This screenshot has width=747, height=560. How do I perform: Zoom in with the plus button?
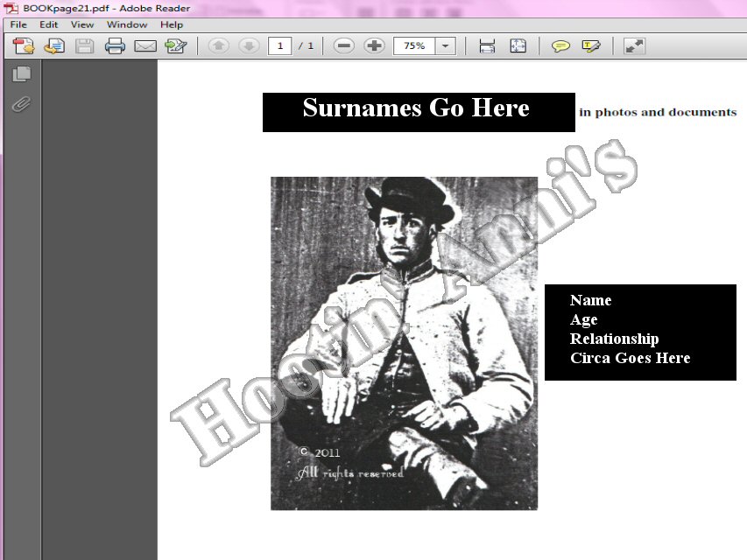(x=374, y=45)
